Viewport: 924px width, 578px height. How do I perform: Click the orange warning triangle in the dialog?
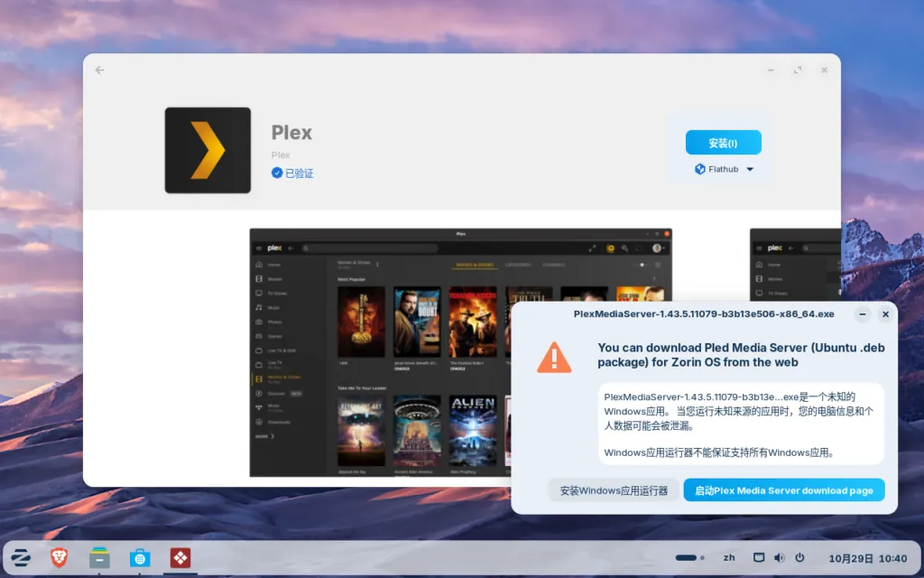(554, 358)
